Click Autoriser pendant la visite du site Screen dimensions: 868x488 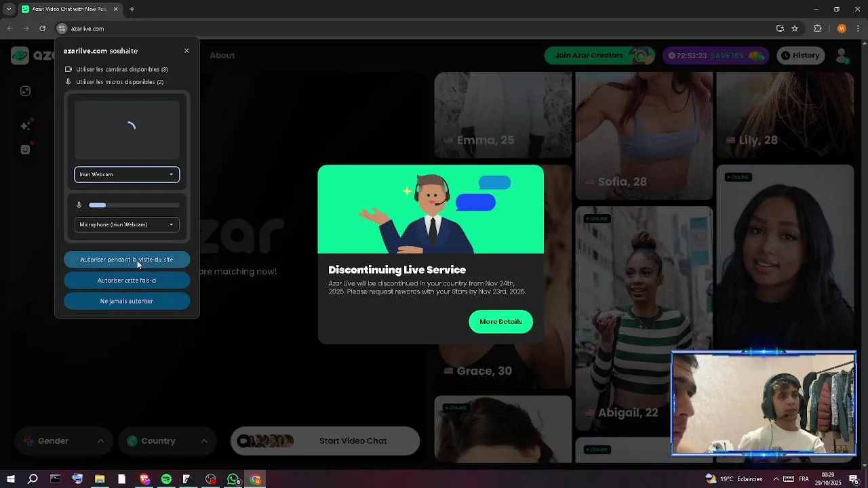[x=127, y=260]
